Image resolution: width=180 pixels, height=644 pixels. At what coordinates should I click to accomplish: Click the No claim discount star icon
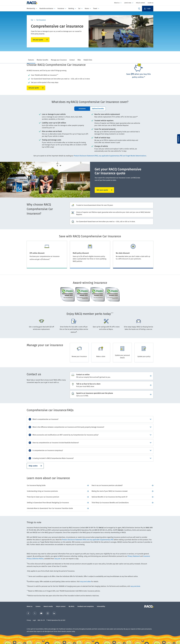coord(133,246)
